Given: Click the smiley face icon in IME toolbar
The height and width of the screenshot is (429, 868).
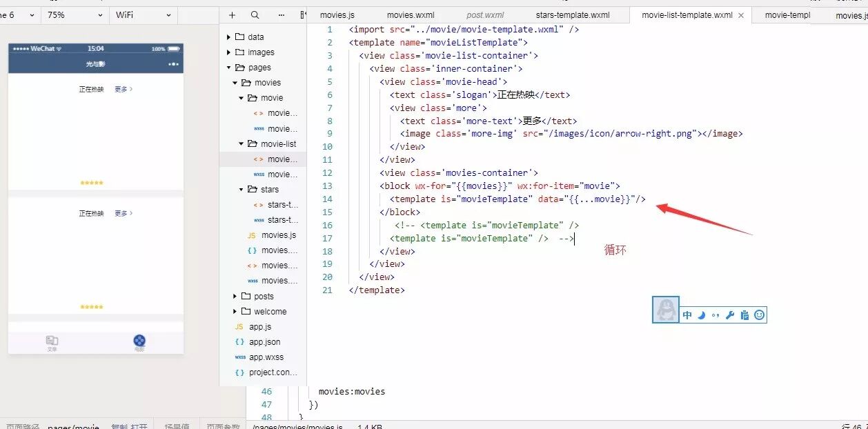Looking at the screenshot, I should 759,315.
